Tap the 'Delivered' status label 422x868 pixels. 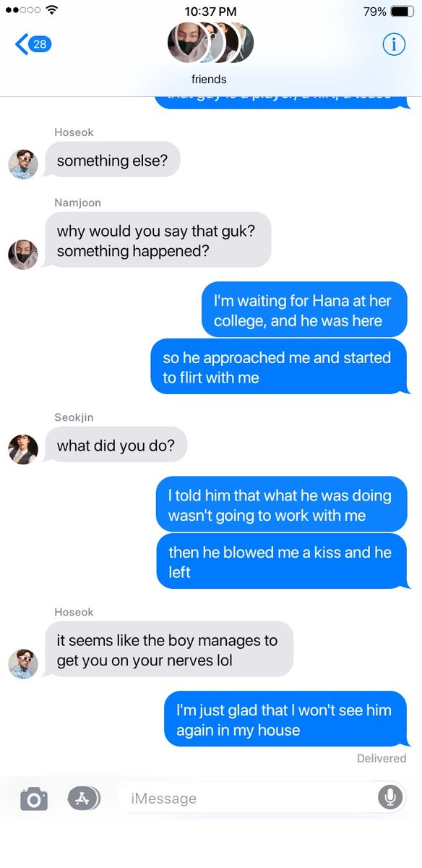point(382,758)
